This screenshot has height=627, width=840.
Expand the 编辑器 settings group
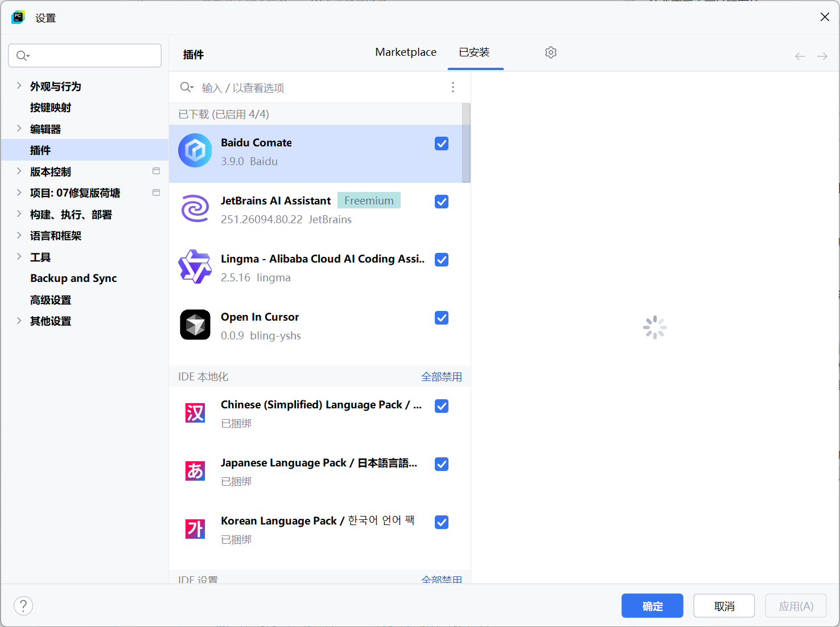click(x=19, y=129)
